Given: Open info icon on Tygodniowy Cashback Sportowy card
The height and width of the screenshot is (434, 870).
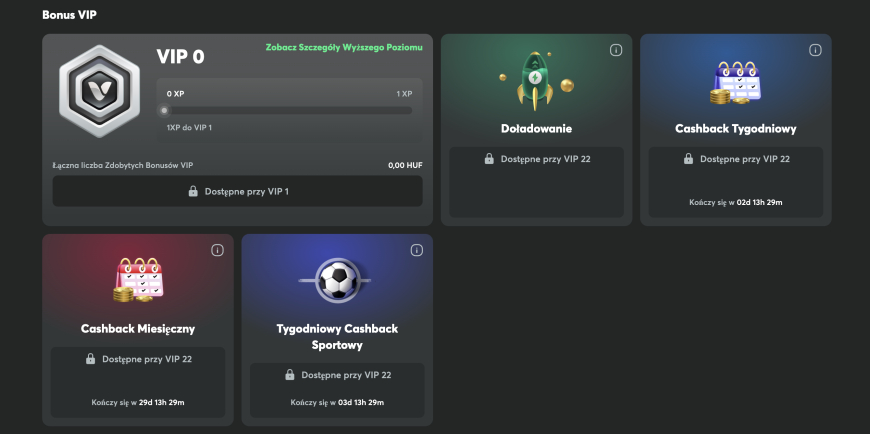Looking at the screenshot, I should [417, 250].
